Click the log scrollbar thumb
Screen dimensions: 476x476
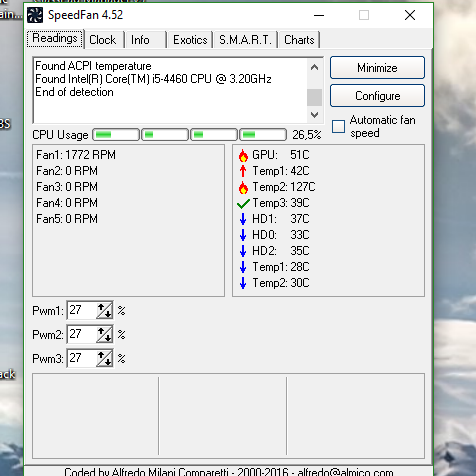click(x=314, y=97)
